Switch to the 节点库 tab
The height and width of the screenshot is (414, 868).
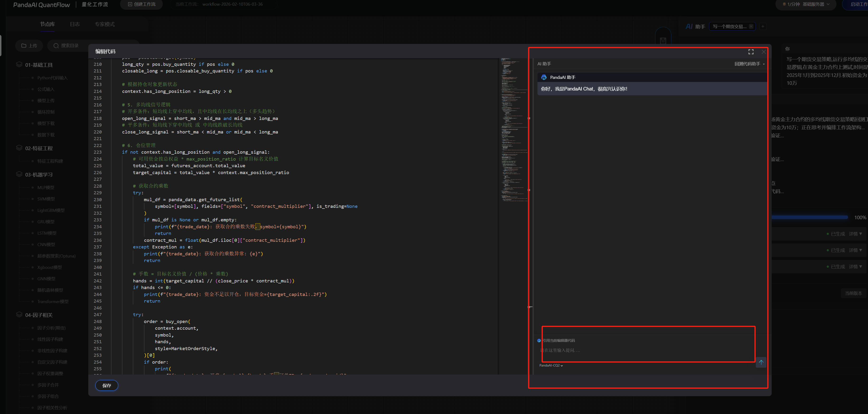click(x=47, y=24)
